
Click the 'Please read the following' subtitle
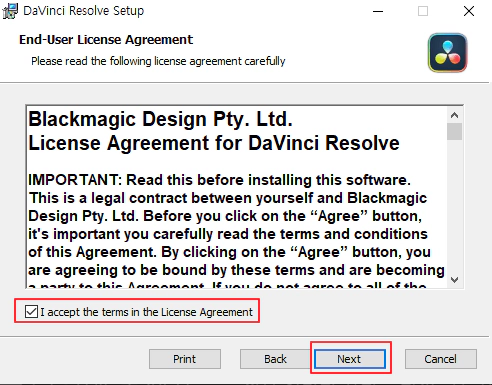click(x=158, y=61)
